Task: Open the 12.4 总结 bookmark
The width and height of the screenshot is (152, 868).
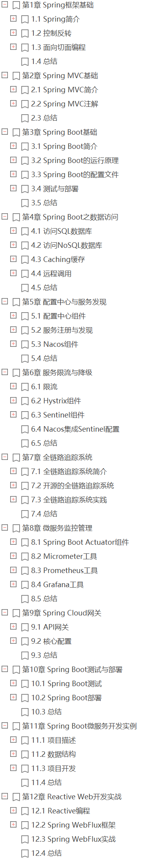Action: (46, 853)
